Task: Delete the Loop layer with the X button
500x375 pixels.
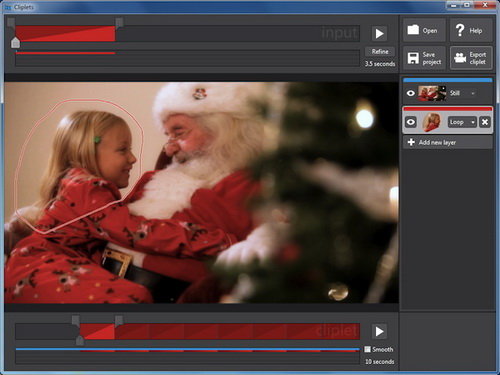Action: 485,122
